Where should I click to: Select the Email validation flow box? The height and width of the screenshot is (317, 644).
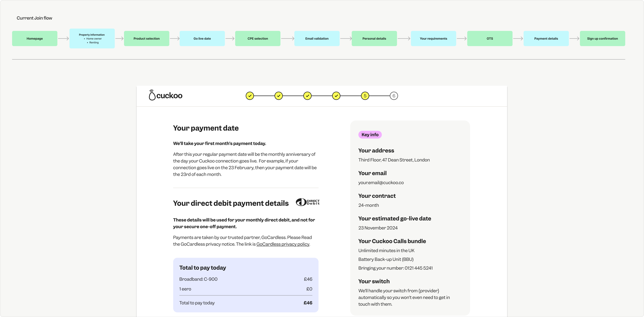pyautogui.click(x=317, y=38)
